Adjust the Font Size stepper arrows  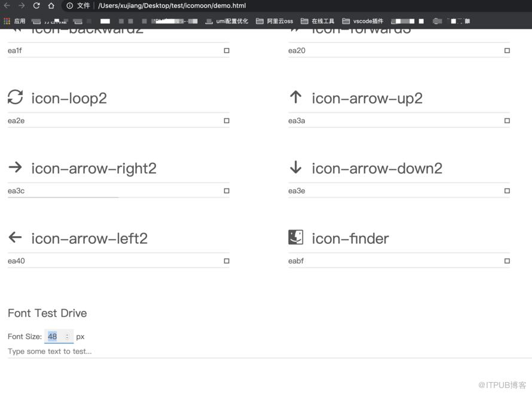click(x=68, y=337)
